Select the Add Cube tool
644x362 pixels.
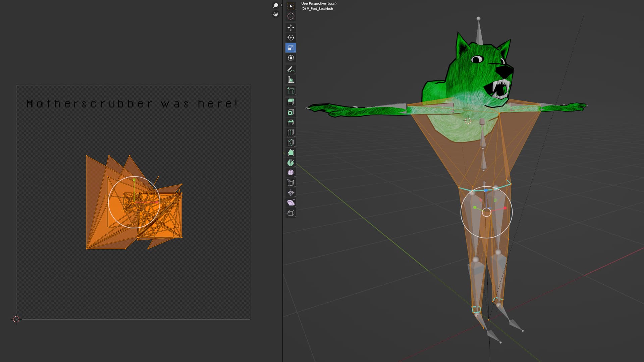click(291, 91)
